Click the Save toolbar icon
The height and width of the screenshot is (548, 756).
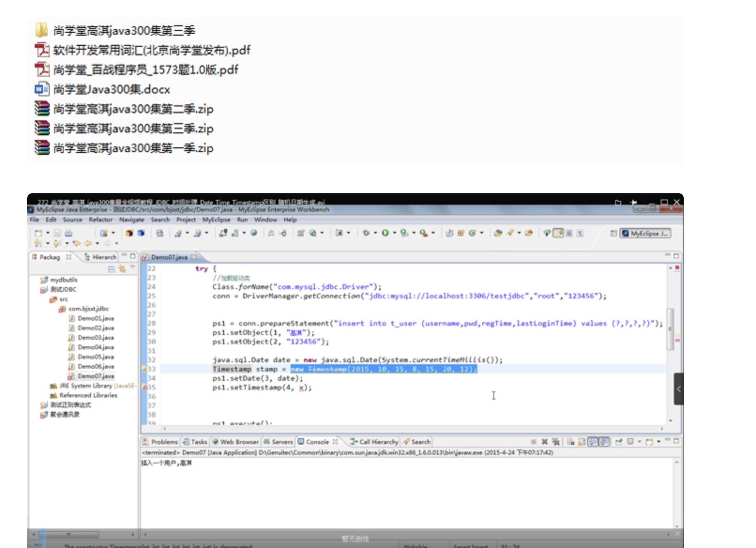(57, 233)
